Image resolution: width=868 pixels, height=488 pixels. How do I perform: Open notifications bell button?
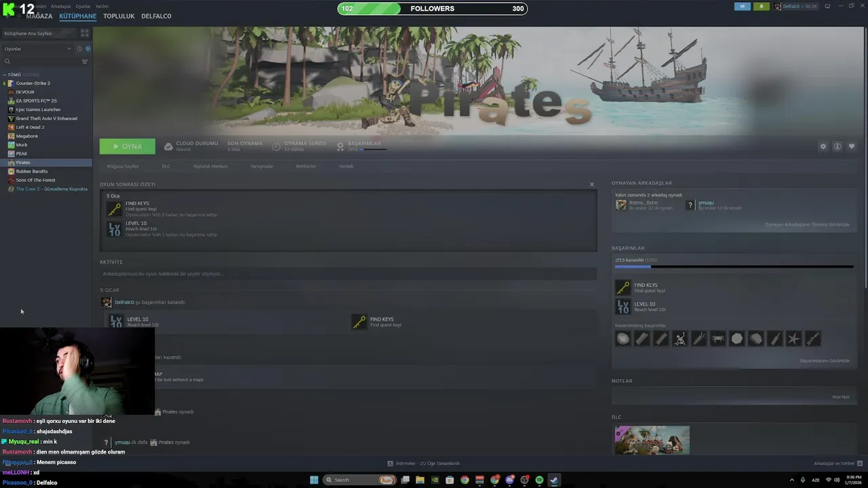point(761,6)
